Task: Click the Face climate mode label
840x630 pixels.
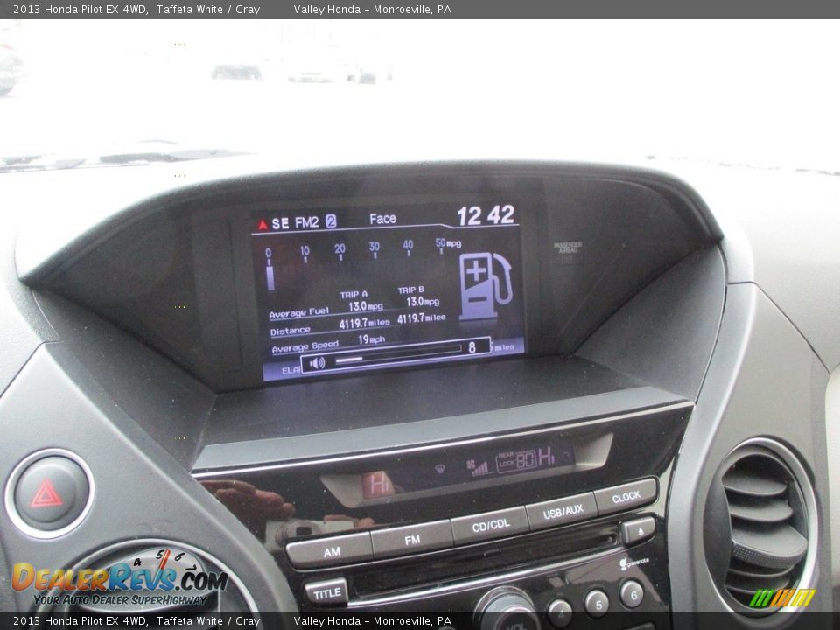Action: 382,219
